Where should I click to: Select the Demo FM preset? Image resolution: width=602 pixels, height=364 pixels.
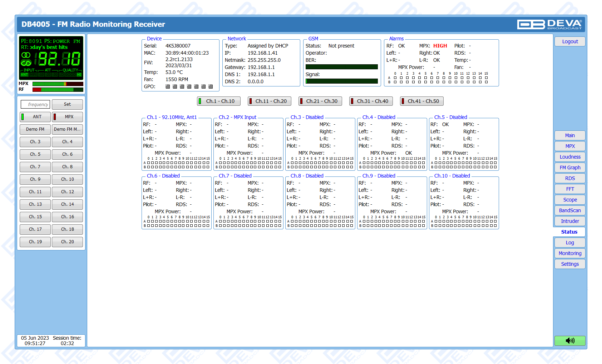(35, 129)
